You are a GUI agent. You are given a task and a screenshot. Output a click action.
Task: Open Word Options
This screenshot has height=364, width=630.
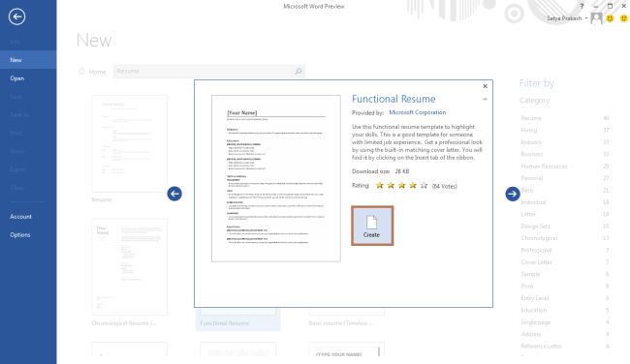28,235
